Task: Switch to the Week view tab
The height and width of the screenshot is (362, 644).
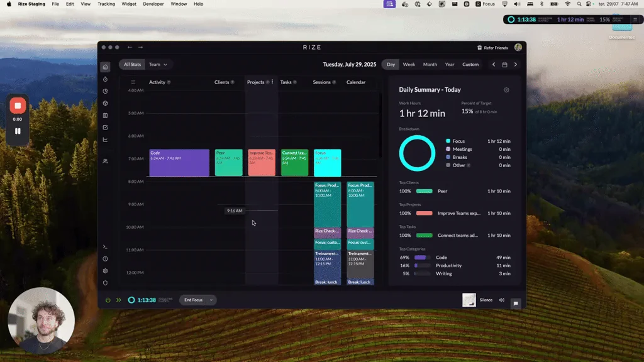Action: [x=409, y=64]
